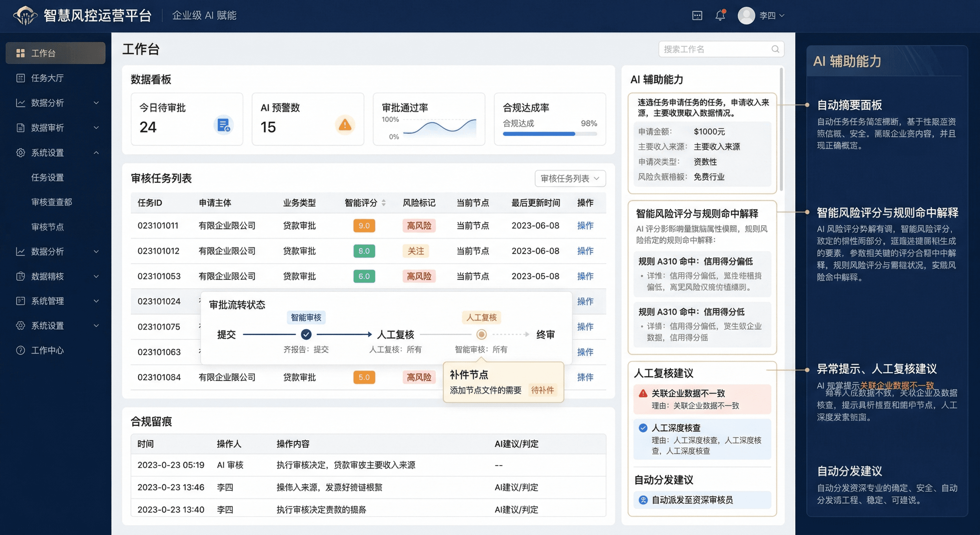Click the completed 智能审核 checkmark node
Viewport: 980px width, 535px height.
tap(306, 334)
